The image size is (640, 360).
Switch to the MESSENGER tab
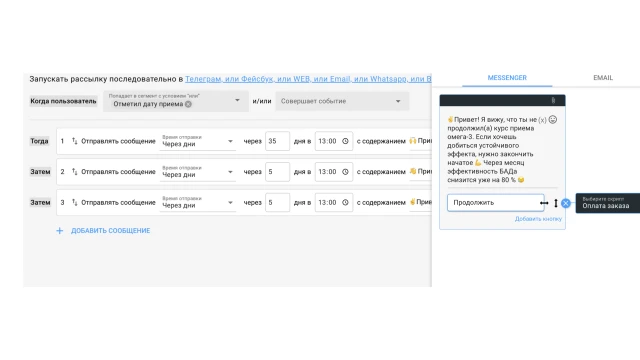click(507, 78)
